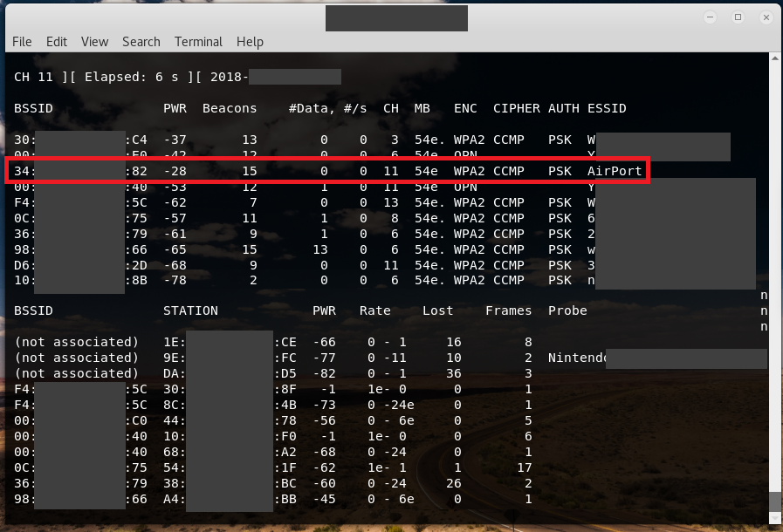The height and width of the screenshot is (532, 783).
Task: Click the -45 station power value
Action: tap(324, 499)
